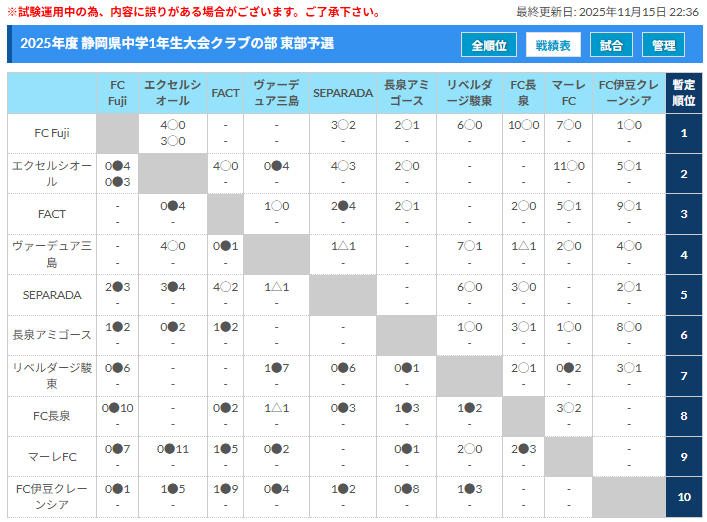Click the SEPARADA row label

coord(52,295)
